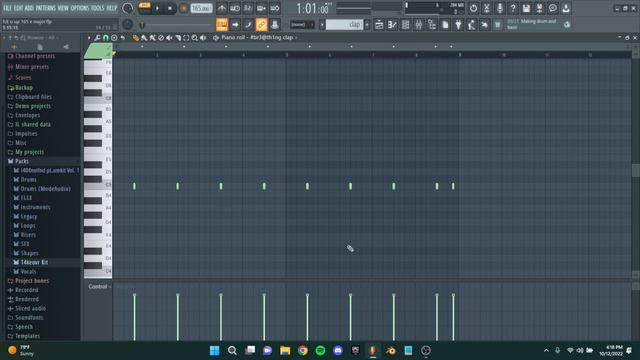Open the ADD menu
This screenshot has width=640, height=360.
(x=29, y=8)
